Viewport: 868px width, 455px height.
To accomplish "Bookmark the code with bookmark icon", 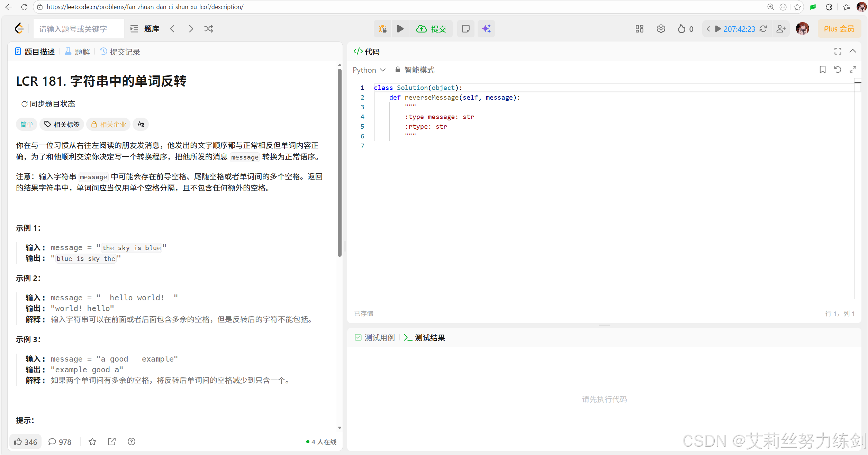I will pyautogui.click(x=822, y=70).
